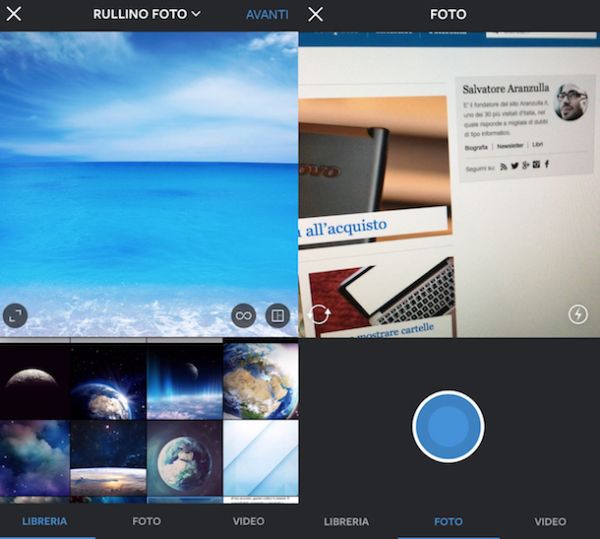This screenshot has width=600, height=539.
Task: Select the Libreria tab in left screen
Action: point(47,521)
